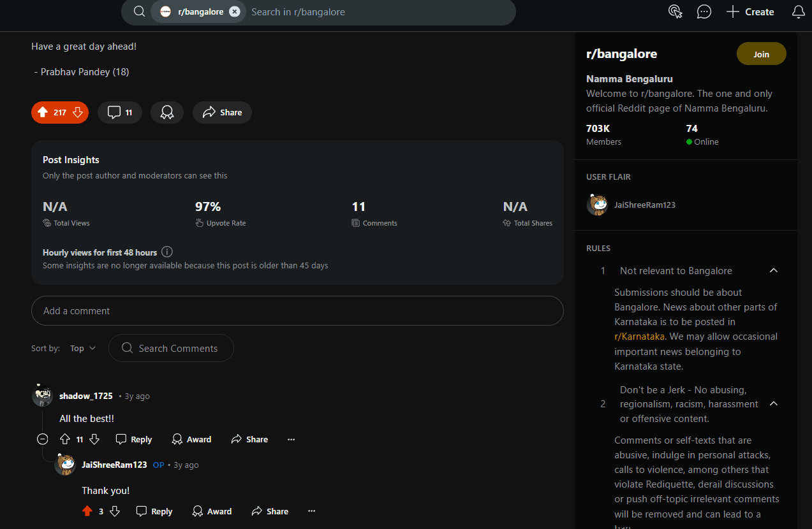Downvote the Thank you! reply
The height and width of the screenshot is (529, 812).
115,511
